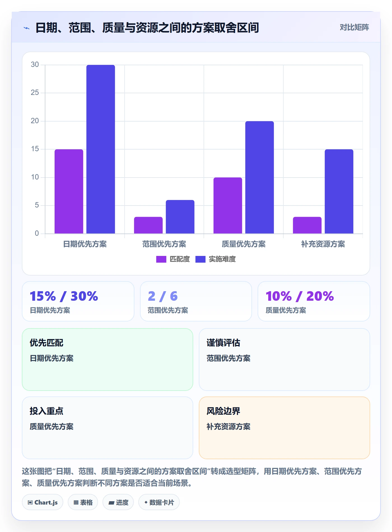Click the grid icon in 表格 chip
This screenshot has width=392, height=532.
(x=76, y=503)
